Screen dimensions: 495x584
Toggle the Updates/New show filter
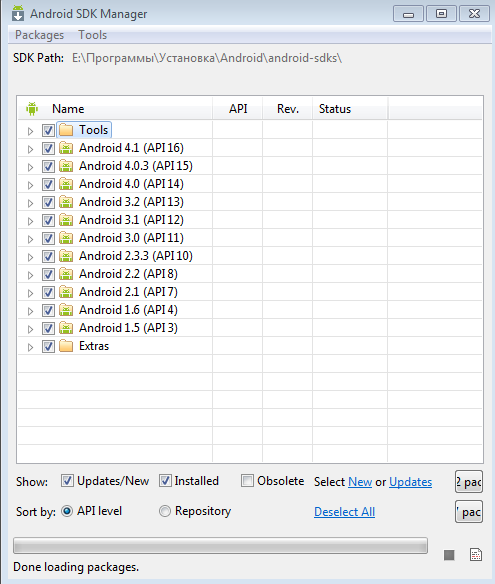click(67, 481)
